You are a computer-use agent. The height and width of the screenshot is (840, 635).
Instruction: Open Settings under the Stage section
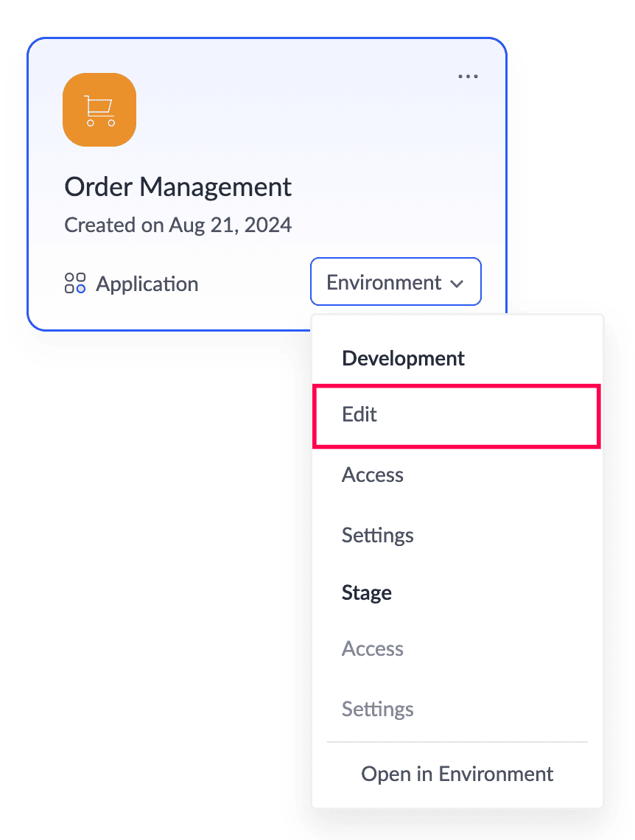coord(377,709)
